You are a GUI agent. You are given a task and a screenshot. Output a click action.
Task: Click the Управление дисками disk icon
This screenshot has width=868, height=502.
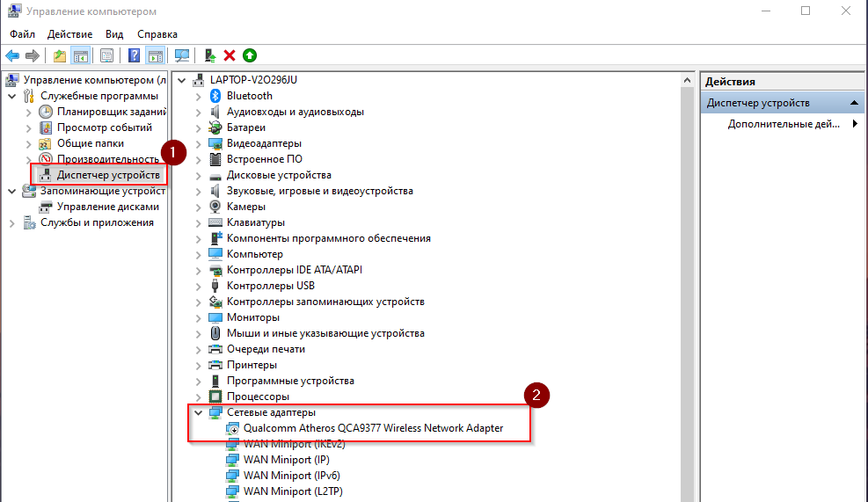coord(46,207)
